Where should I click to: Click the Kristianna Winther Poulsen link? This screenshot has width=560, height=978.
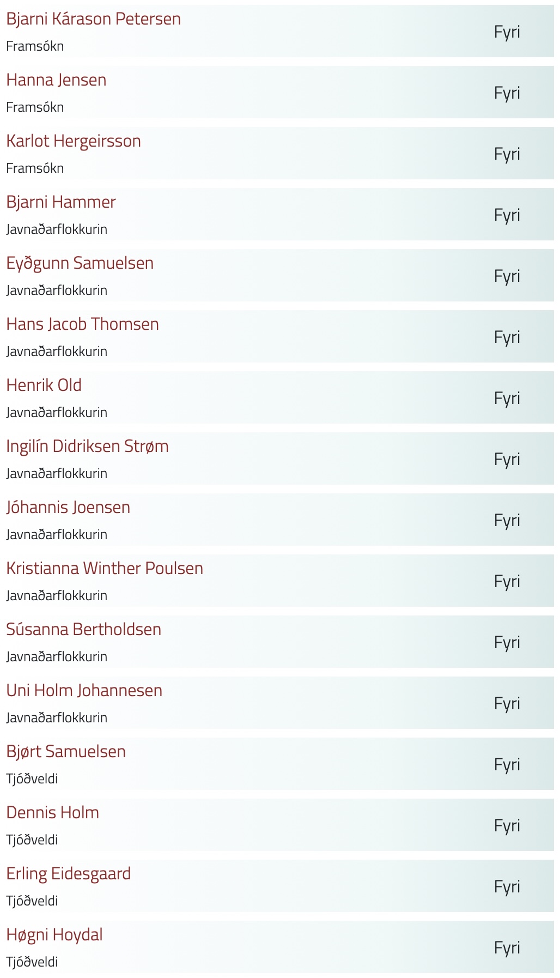point(105,569)
